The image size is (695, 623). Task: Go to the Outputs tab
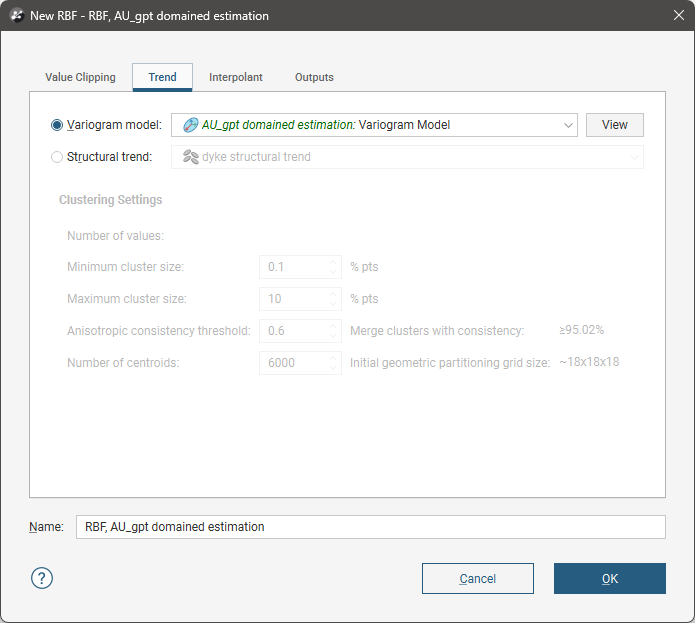click(x=314, y=77)
